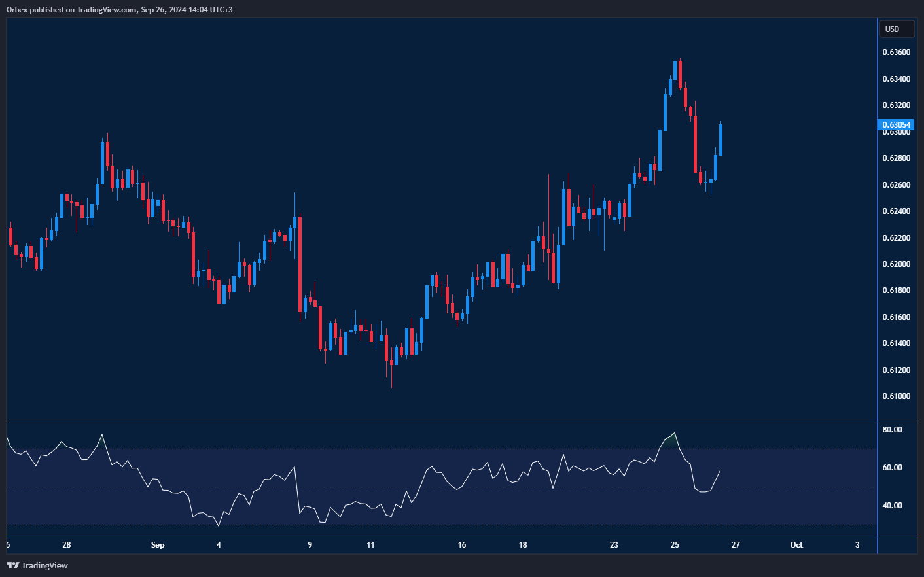Viewport: 924px width, 577px height.
Task: Click the 25 date marker on time axis
Action: pos(675,545)
